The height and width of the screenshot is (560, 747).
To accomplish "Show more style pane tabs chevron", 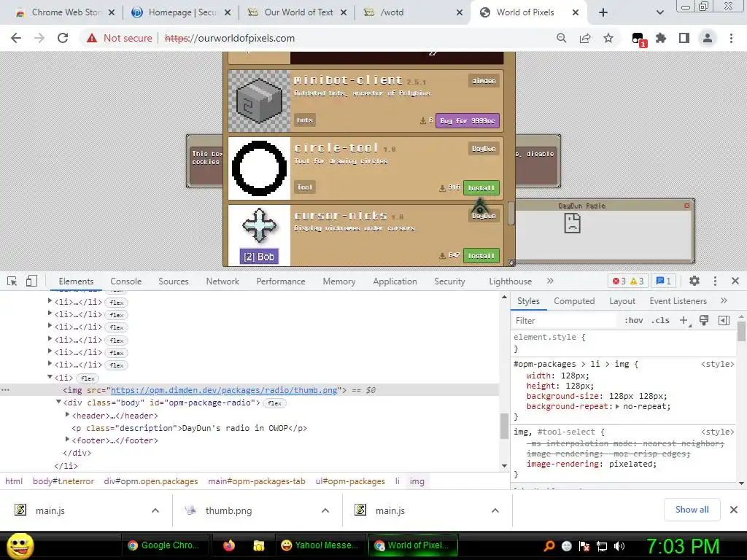I will (x=724, y=301).
